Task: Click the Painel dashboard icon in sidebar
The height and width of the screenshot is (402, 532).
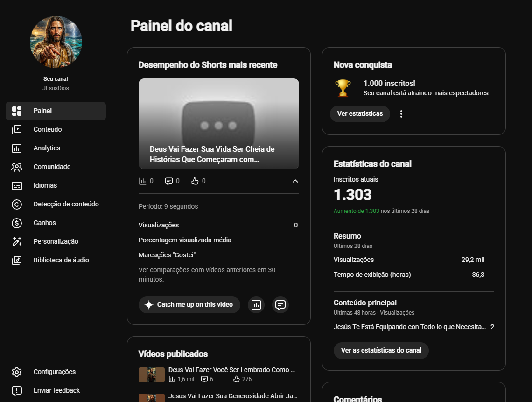Action: coord(17,111)
